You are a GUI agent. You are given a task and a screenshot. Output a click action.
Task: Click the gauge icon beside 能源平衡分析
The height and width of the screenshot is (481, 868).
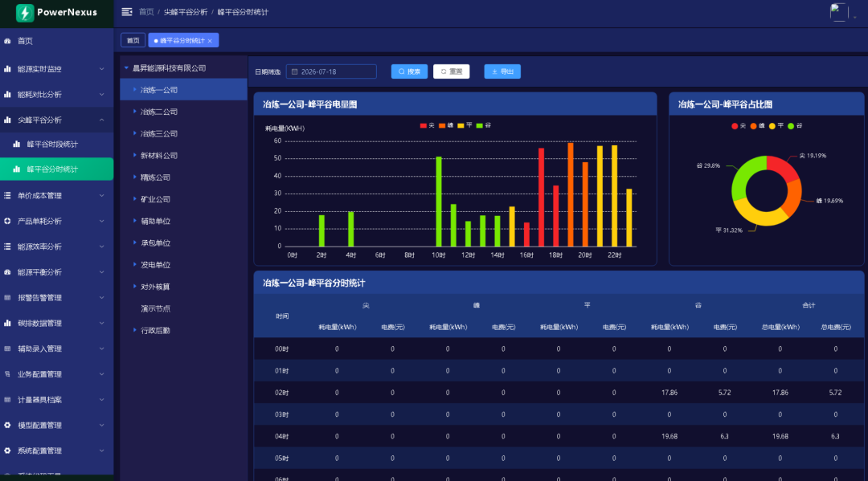(x=8, y=272)
